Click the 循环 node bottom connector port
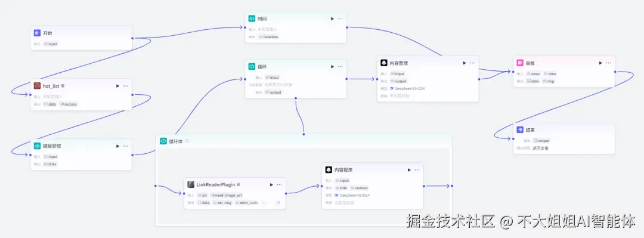 coord(296,98)
